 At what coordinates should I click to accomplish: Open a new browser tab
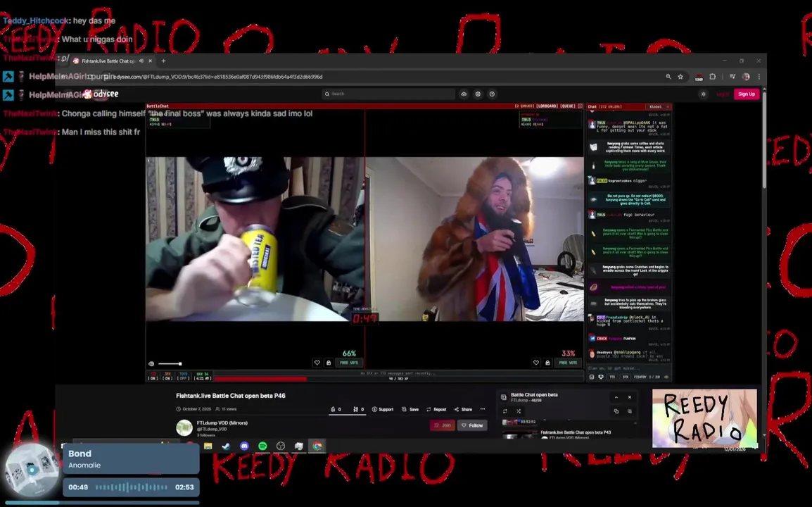(164, 61)
